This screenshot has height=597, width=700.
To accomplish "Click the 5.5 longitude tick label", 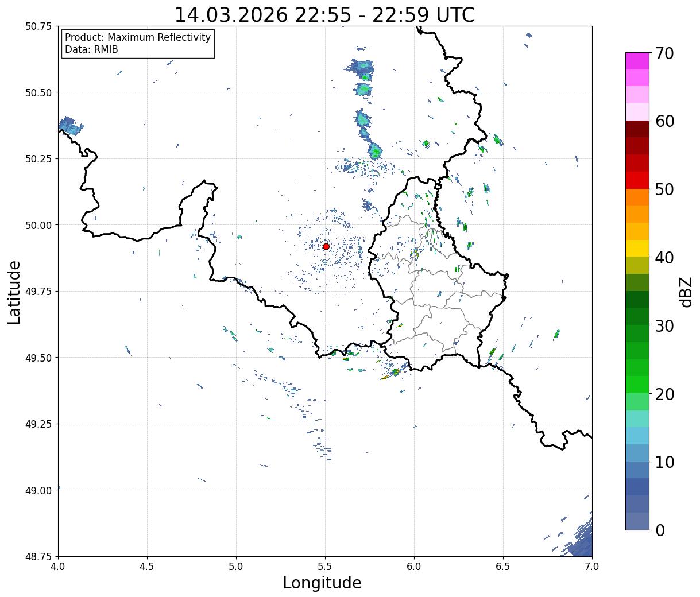I will [x=325, y=567].
